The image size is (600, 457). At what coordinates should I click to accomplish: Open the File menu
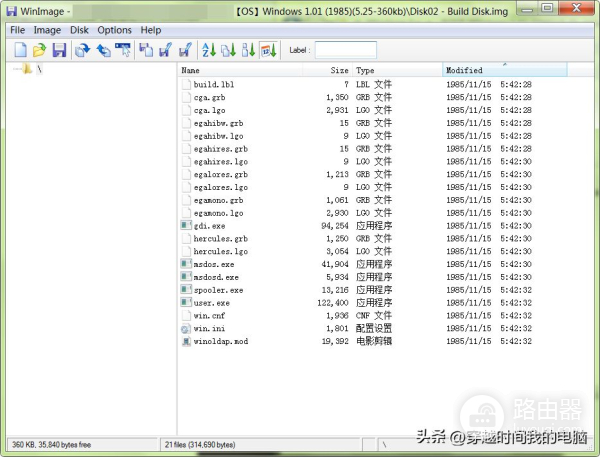point(18,30)
